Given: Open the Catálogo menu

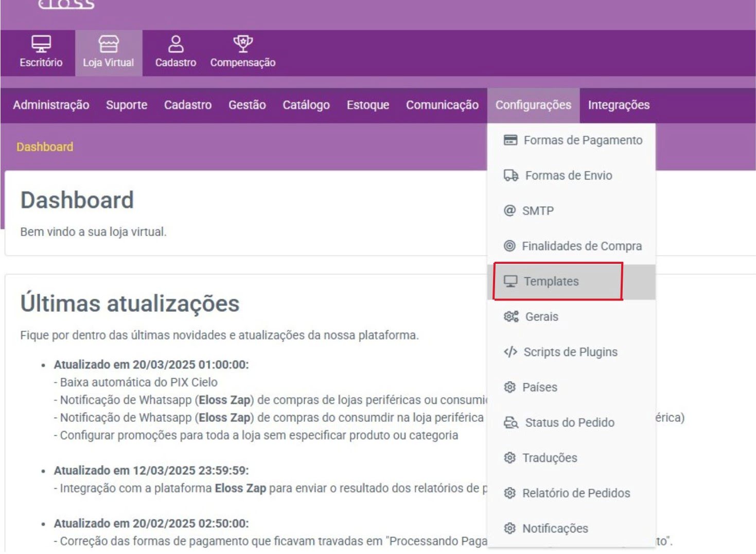Looking at the screenshot, I should pyautogui.click(x=306, y=105).
